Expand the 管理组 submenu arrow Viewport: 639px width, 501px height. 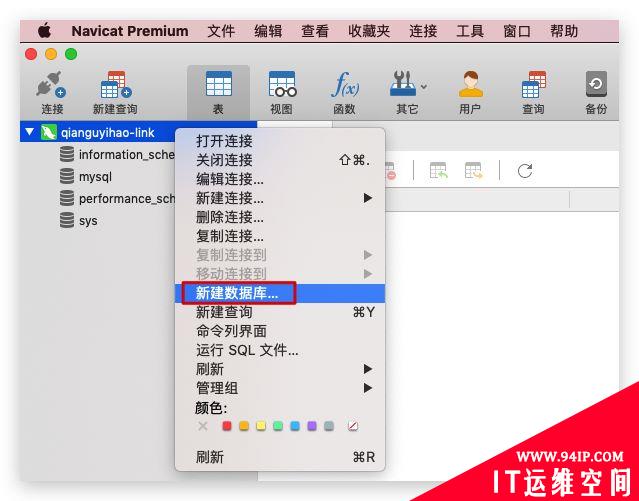point(368,388)
